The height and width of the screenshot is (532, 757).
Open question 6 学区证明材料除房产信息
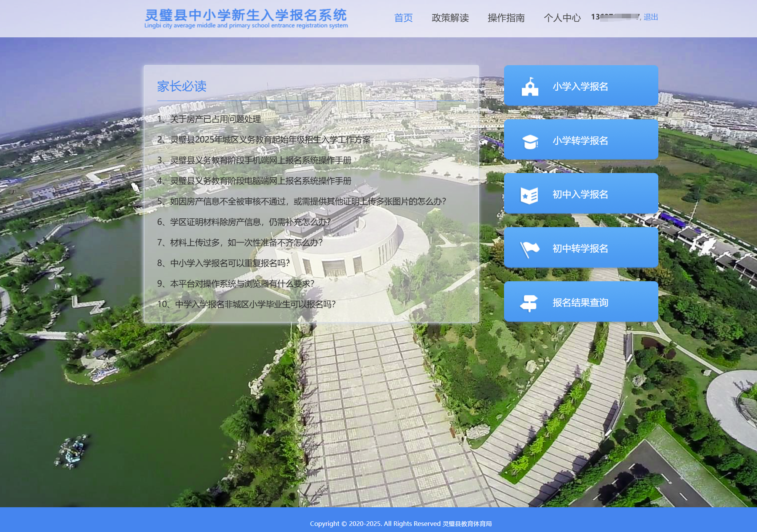click(x=244, y=222)
